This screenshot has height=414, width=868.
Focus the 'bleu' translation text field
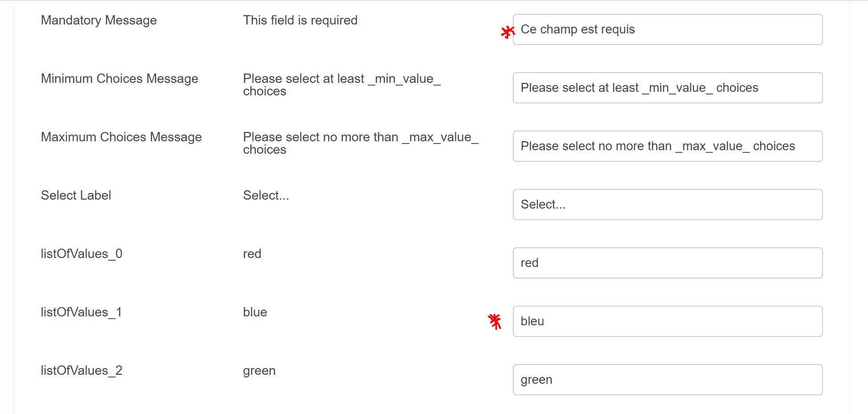tap(667, 321)
